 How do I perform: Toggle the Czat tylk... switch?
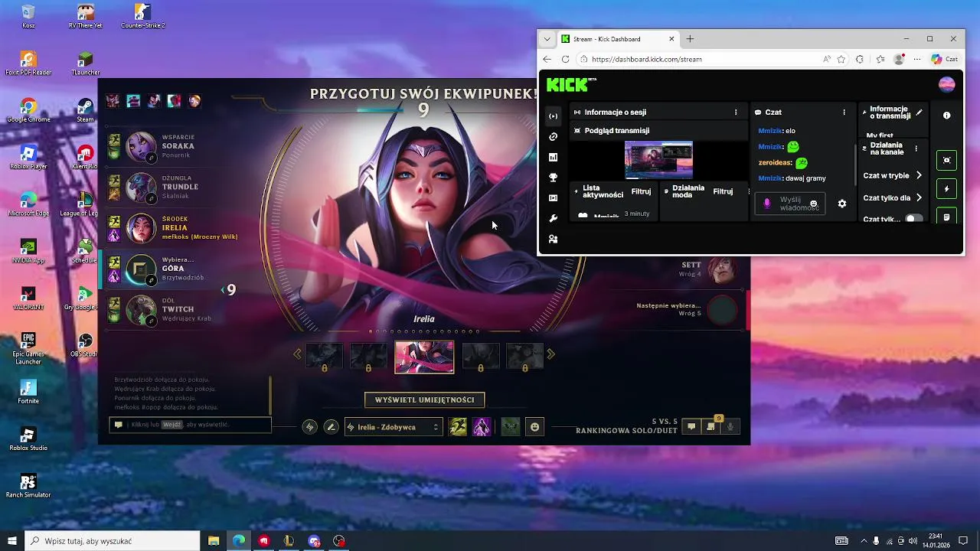coord(913,219)
